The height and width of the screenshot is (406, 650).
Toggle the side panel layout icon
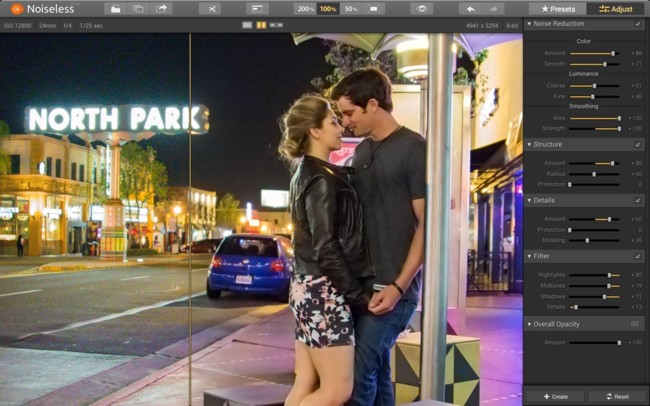point(257,9)
